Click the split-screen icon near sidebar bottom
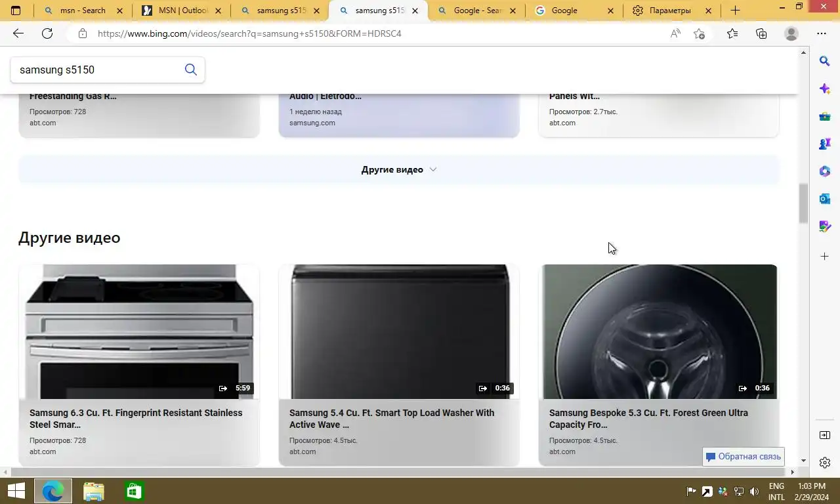This screenshot has height=504, width=840. [825, 435]
